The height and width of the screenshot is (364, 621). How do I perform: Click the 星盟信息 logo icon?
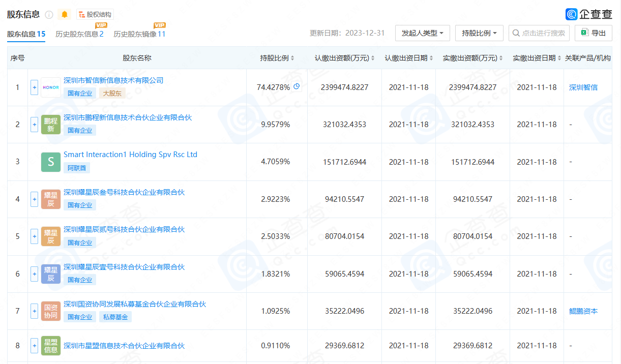pos(51,346)
